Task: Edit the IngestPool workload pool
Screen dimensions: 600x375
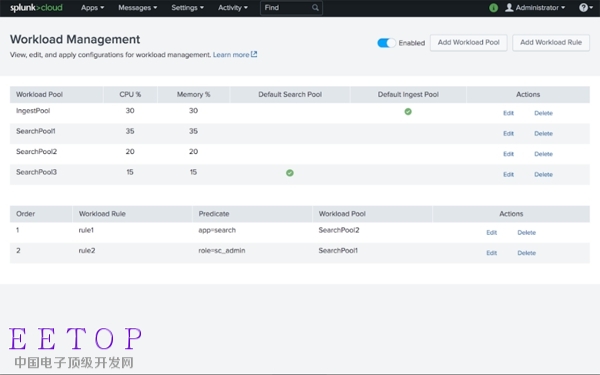Action: (508, 113)
